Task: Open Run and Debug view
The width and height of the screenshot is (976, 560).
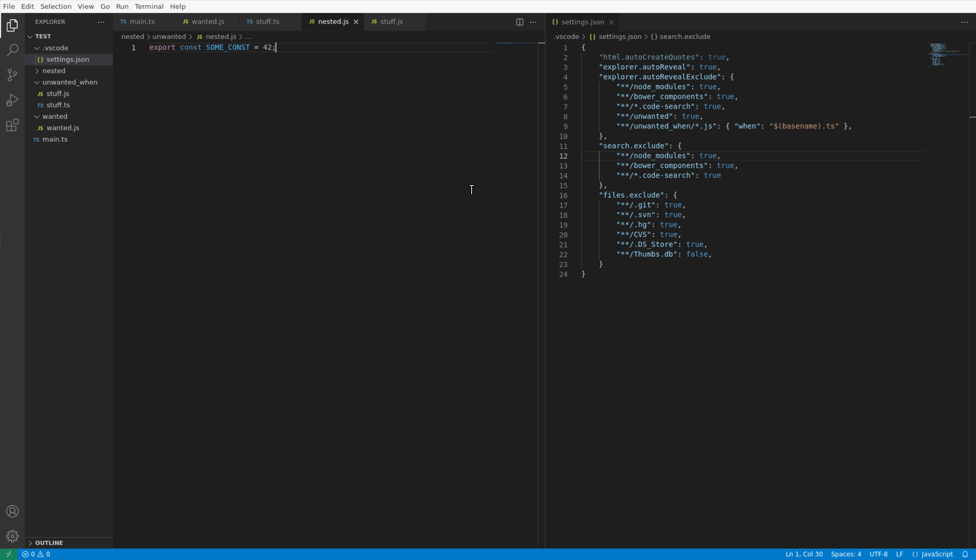Action: [12, 100]
